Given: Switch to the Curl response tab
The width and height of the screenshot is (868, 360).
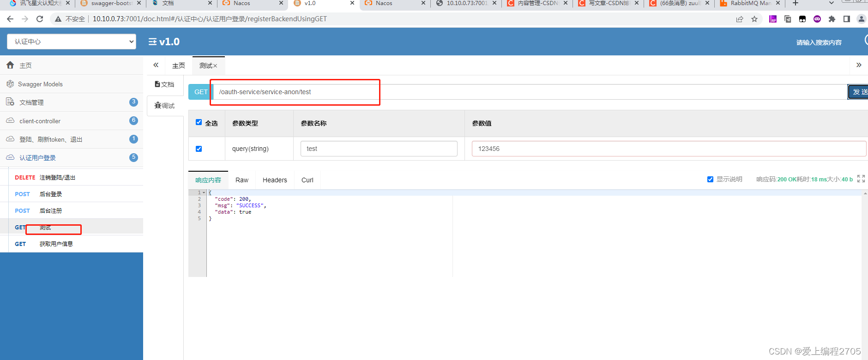Looking at the screenshot, I should pos(307,180).
